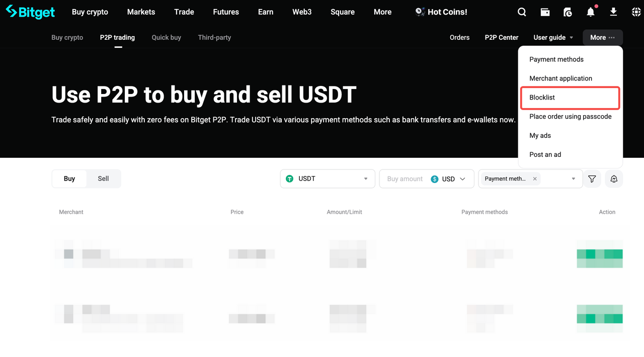Open the top navigation More menu
Screen dimensions: 644x357
382,12
